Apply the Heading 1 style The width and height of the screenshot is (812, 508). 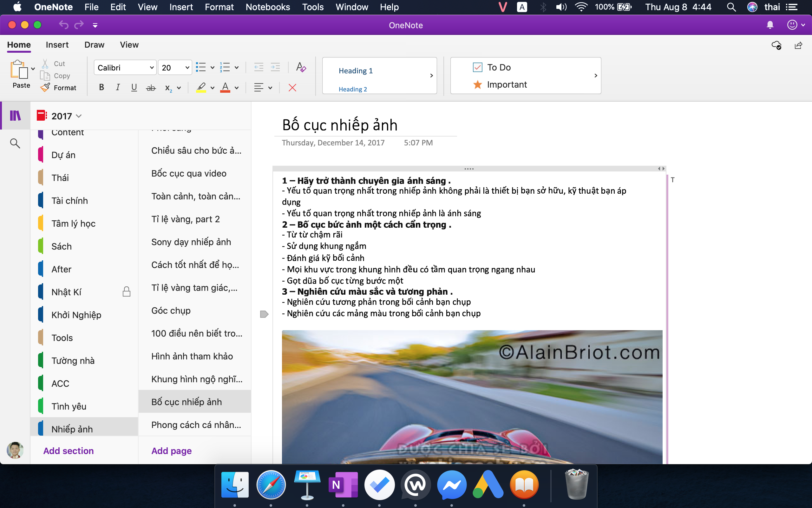tap(356, 70)
